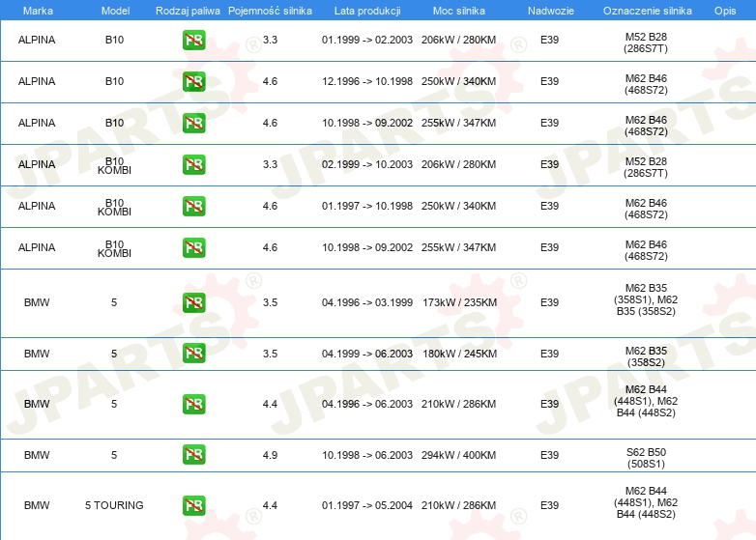This screenshot has height=540, width=756.
Task: Click petrol fuel icon in row 02.1999 -> 10.2003
Action: point(193,164)
